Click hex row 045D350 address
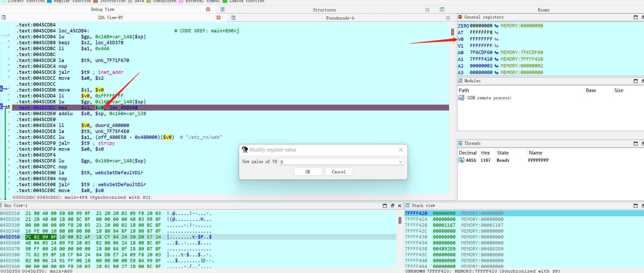 pyautogui.click(x=10, y=237)
